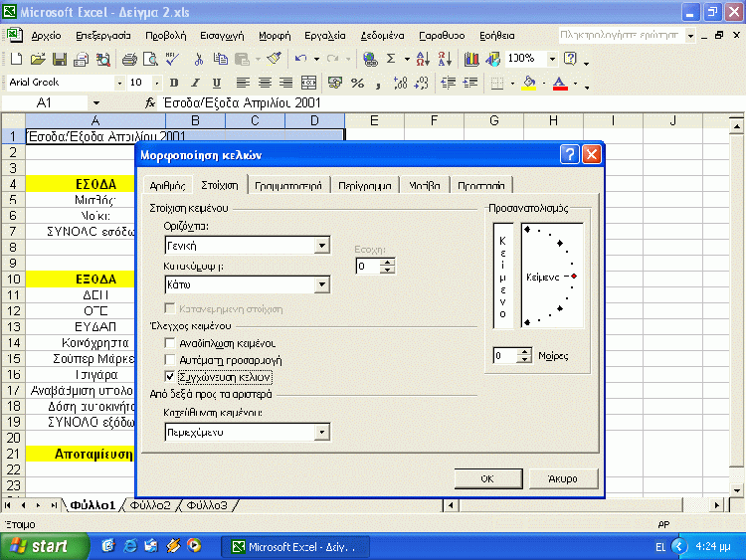This screenshot has height=560, width=746.
Task: Switch to the Αριθμός tab
Action: 167,186
